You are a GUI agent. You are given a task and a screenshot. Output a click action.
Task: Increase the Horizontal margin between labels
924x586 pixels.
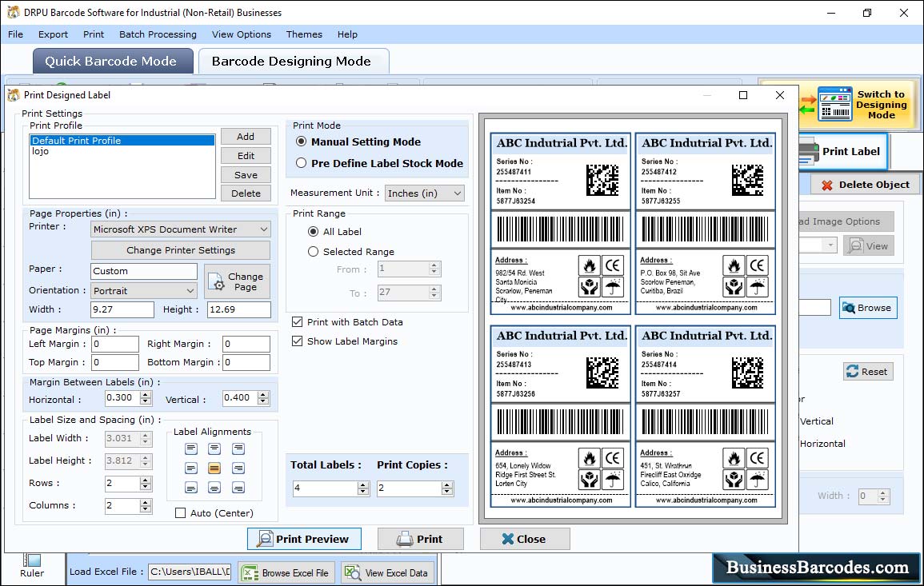coord(146,395)
